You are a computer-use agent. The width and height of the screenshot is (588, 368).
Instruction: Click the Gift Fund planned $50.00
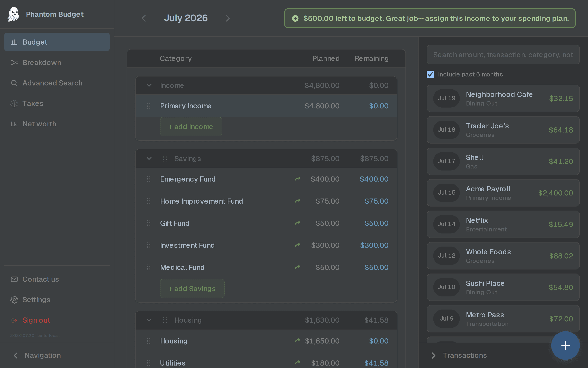[x=327, y=223]
